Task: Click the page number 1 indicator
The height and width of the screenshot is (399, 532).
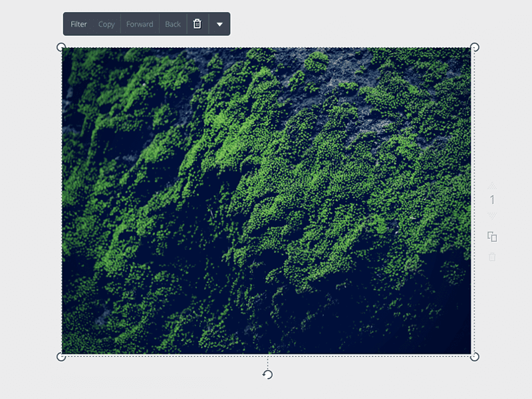Action: click(492, 200)
